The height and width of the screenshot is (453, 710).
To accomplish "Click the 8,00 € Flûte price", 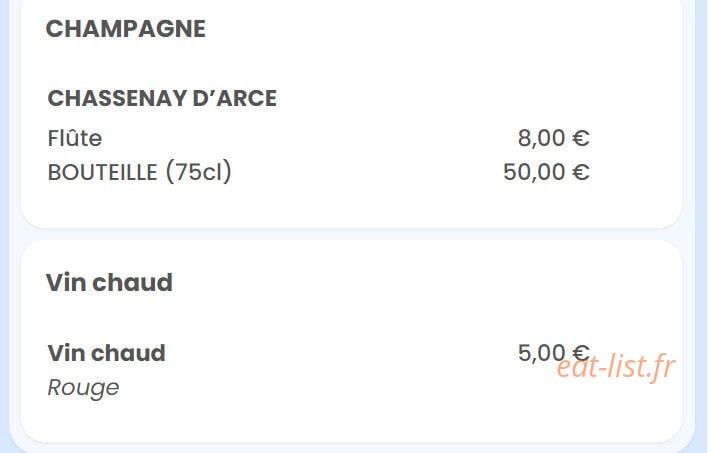I will (553, 138).
